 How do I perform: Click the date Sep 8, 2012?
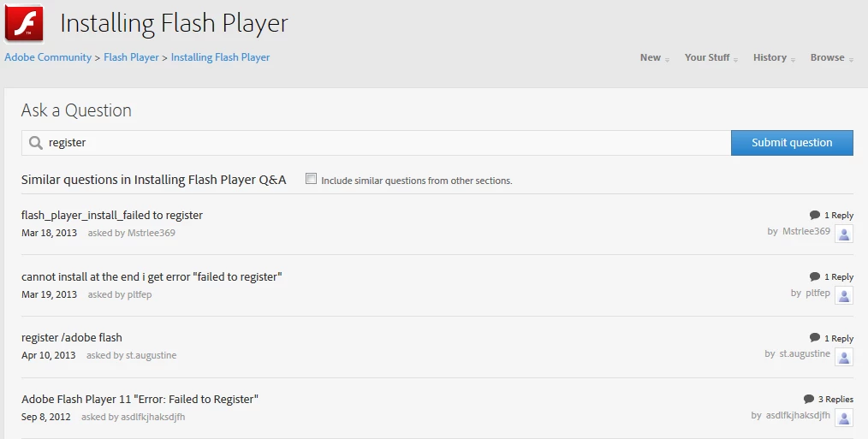(x=46, y=417)
